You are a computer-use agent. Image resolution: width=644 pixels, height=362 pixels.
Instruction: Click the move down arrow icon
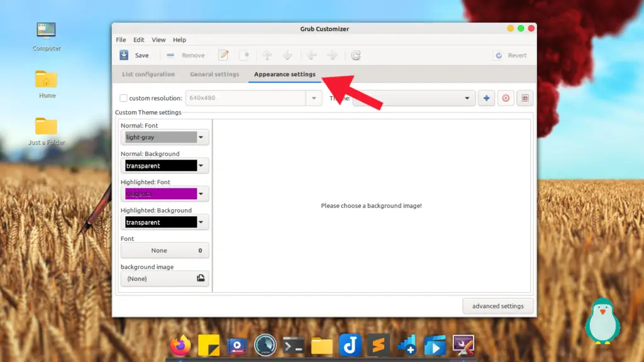point(287,55)
